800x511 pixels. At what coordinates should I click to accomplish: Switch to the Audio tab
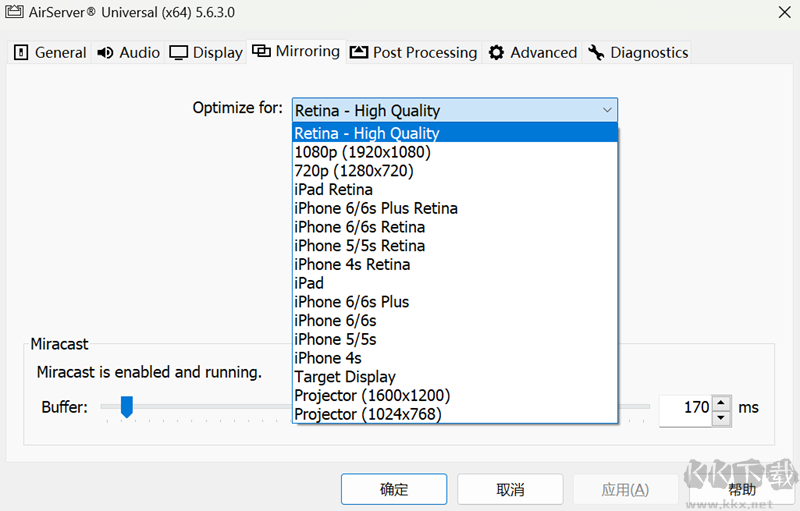coord(128,53)
